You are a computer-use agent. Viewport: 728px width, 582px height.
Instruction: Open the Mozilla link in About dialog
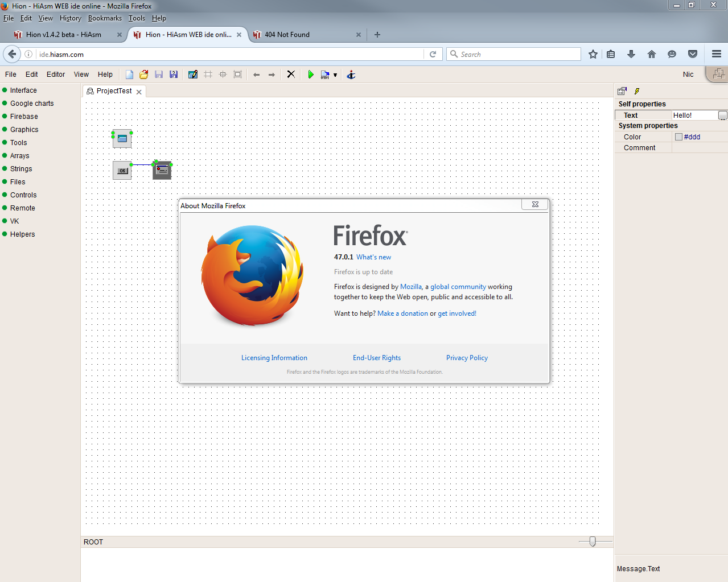click(411, 287)
